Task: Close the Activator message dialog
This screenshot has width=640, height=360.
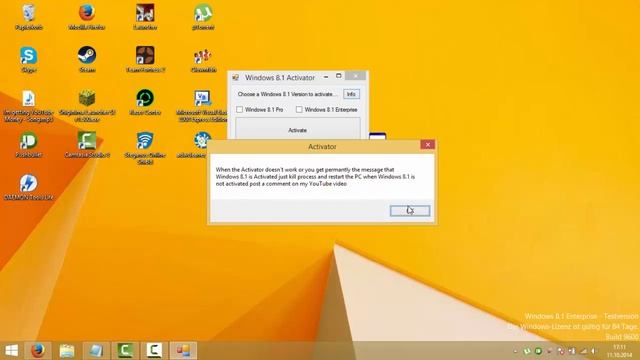Action: pyautogui.click(x=428, y=144)
